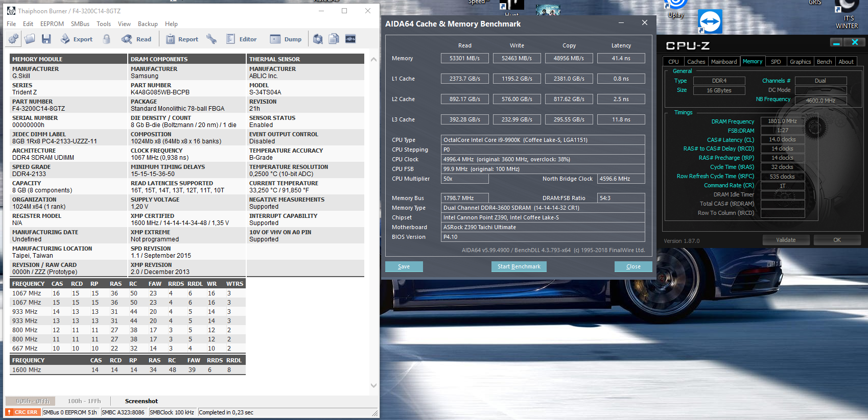Switch to the Graphics tab in CPU-Z
Screen dimensions: 868x420
point(801,62)
